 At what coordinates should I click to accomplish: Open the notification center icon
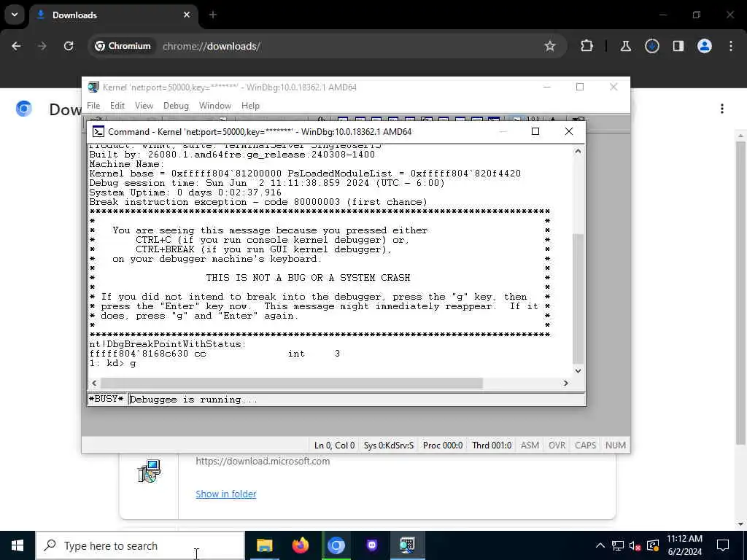pos(723,545)
